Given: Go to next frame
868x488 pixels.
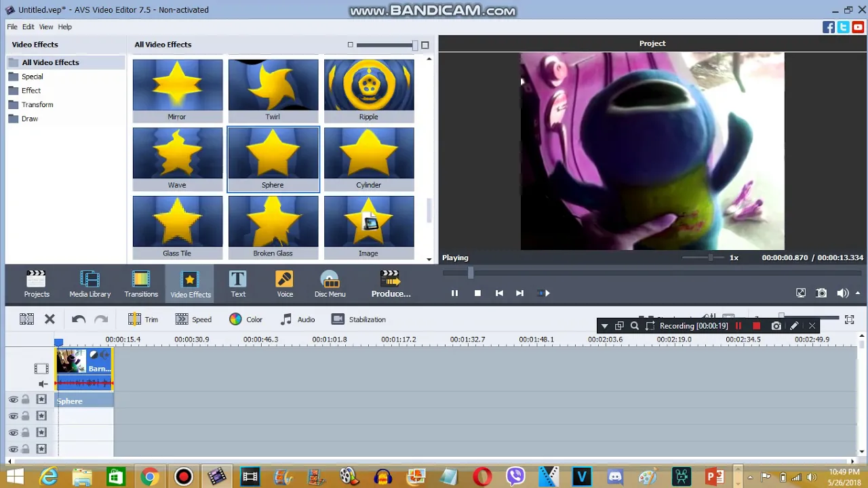Looking at the screenshot, I should point(519,293).
